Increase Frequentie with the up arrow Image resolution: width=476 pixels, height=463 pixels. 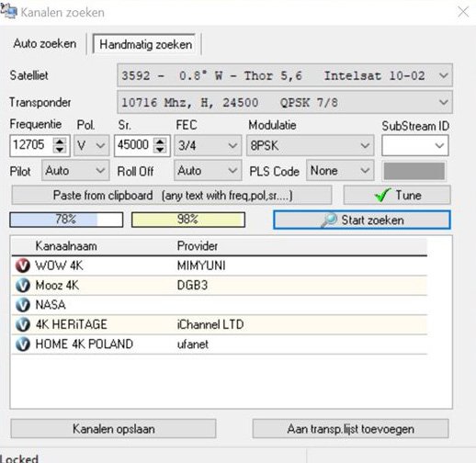pyautogui.click(x=60, y=141)
